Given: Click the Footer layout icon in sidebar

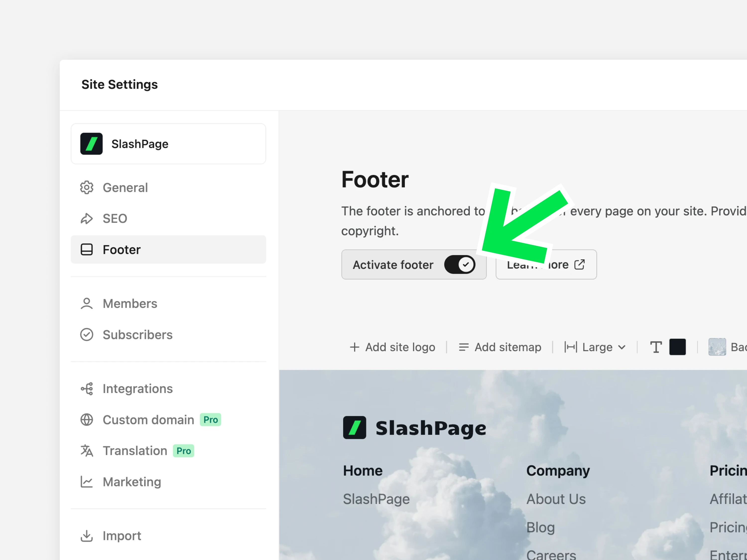Looking at the screenshot, I should click(x=87, y=249).
